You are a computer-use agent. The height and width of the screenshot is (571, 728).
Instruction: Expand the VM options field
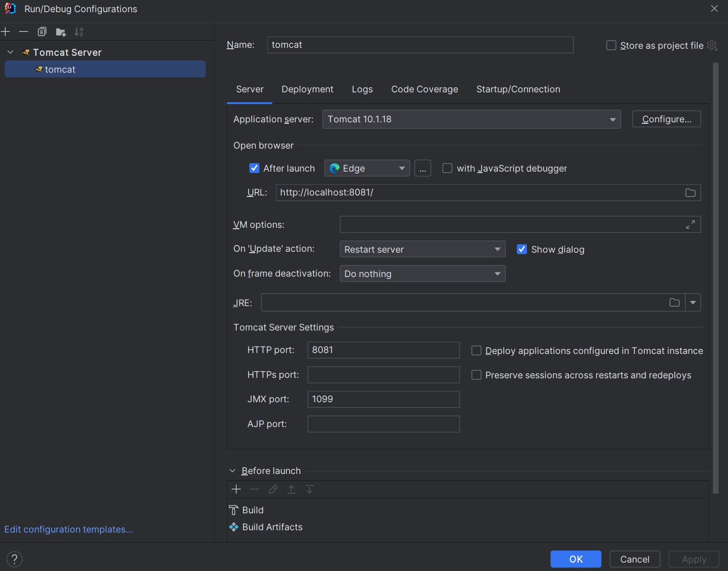(690, 225)
